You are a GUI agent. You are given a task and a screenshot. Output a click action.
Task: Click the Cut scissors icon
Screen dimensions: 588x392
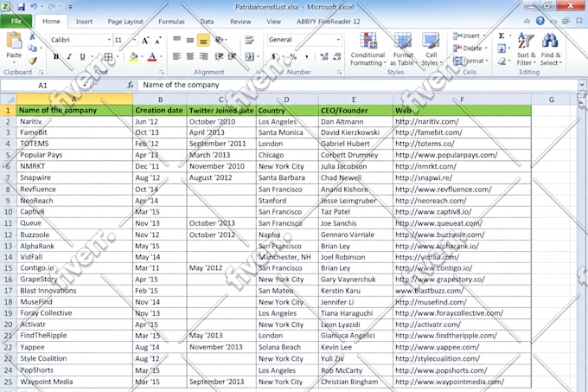coord(32,36)
